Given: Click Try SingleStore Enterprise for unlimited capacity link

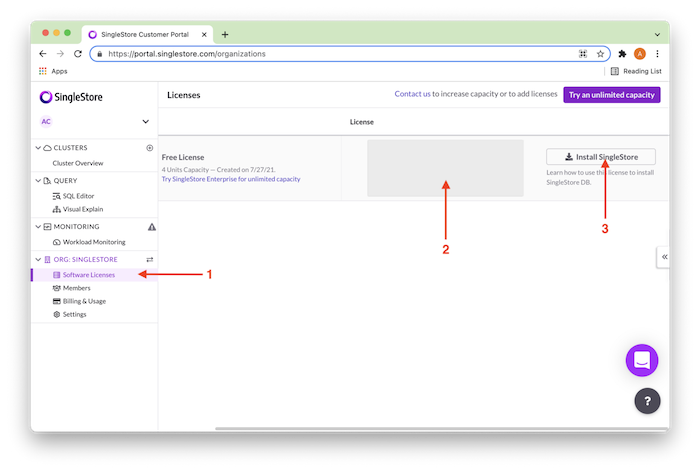Looking at the screenshot, I should click(x=231, y=179).
